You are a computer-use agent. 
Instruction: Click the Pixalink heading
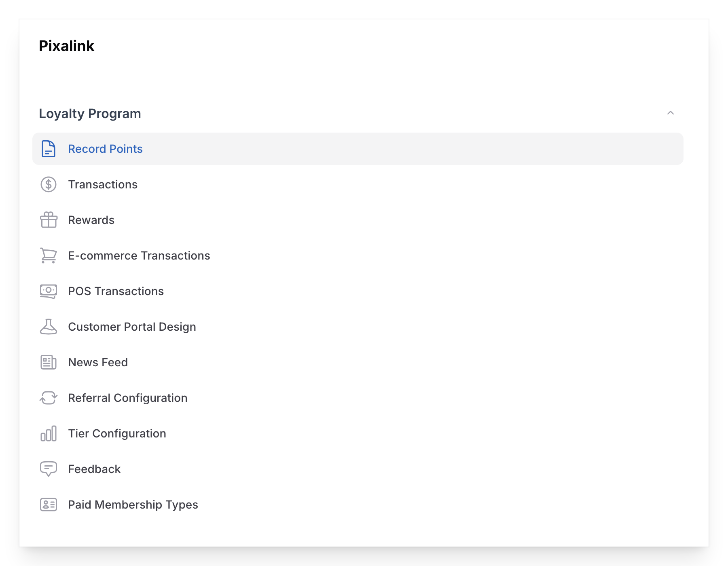(66, 46)
